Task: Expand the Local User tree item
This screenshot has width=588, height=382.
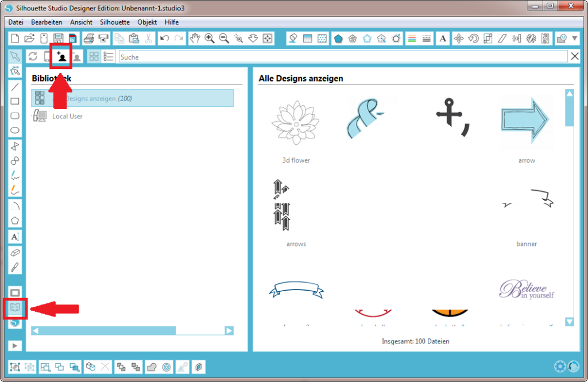Action: [33, 115]
